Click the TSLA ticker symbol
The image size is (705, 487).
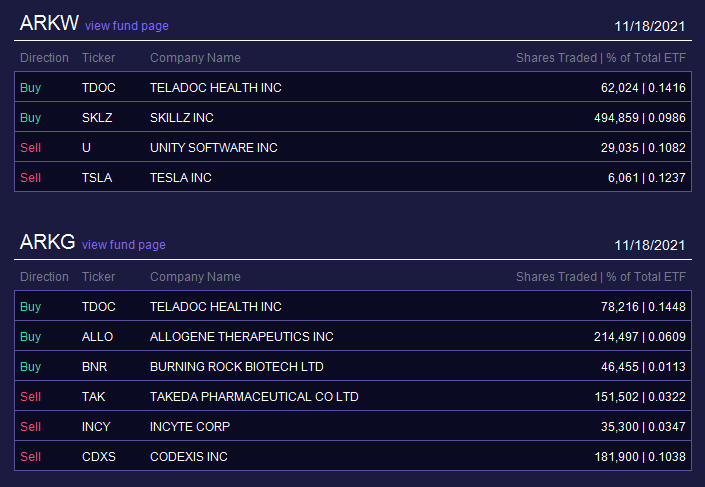coord(97,178)
